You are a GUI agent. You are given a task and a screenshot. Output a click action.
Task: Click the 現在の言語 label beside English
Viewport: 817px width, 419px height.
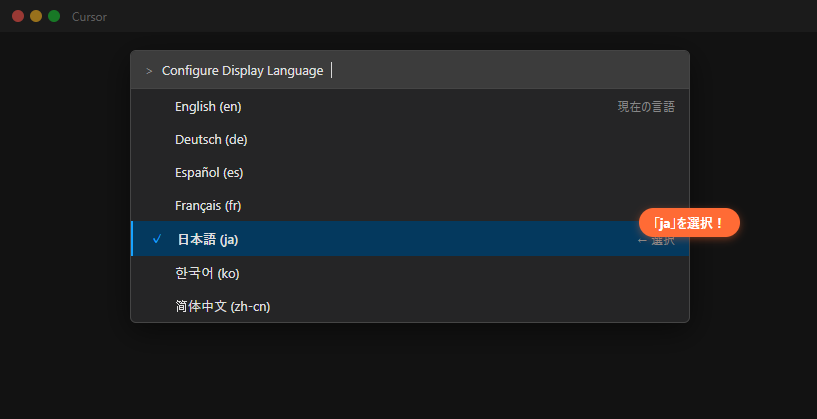point(646,106)
